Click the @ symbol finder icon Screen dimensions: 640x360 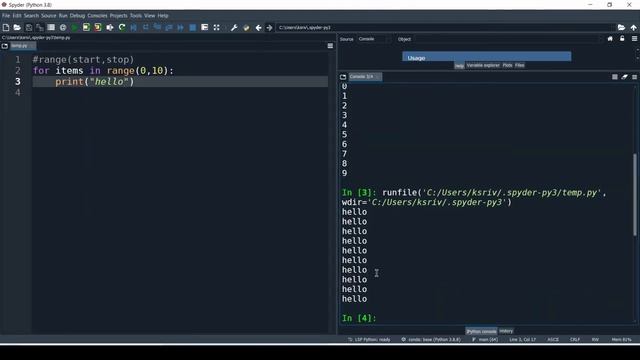click(63, 27)
